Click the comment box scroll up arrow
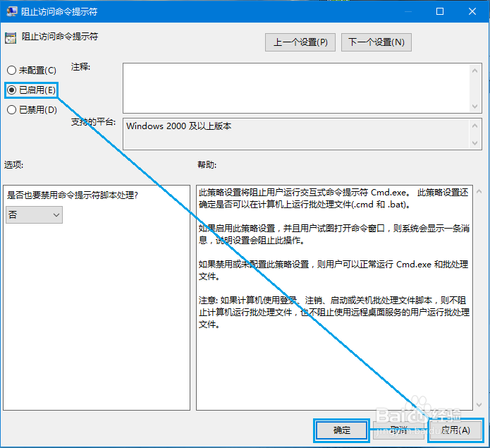This screenshot has height=448, width=490. click(x=474, y=71)
